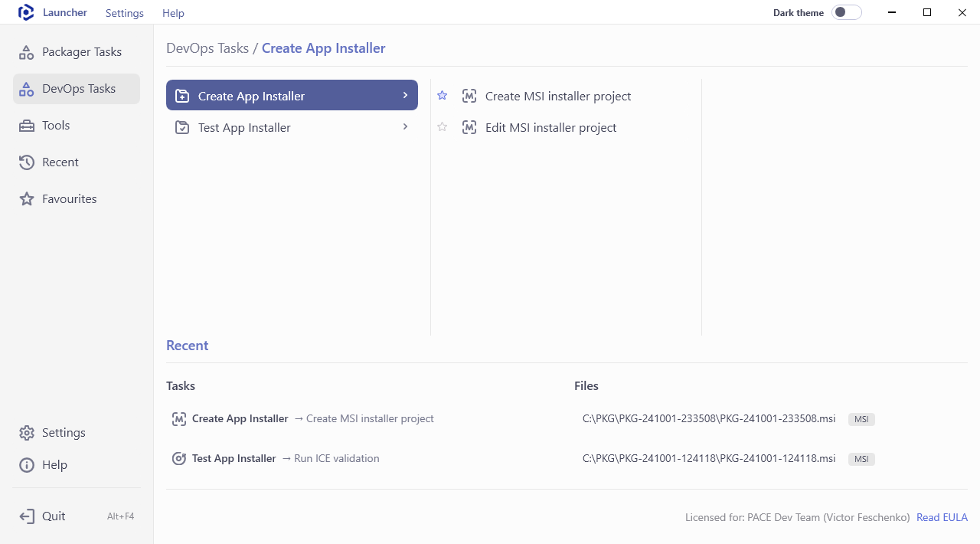Click the Files column heading
Image resolution: width=980 pixels, height=544 pixels.
pyautogui.click(x=586, y=386)
